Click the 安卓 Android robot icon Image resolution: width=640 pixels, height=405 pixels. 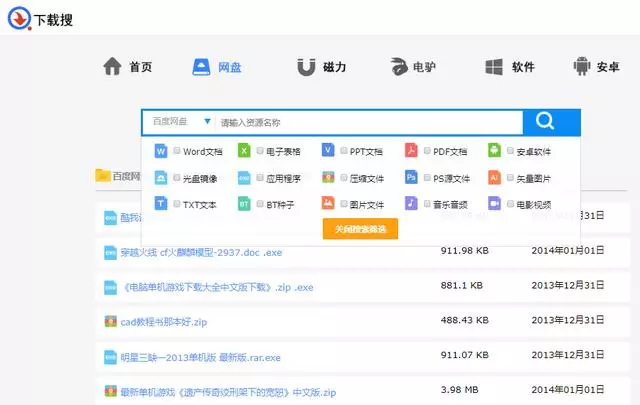point(582,67)
